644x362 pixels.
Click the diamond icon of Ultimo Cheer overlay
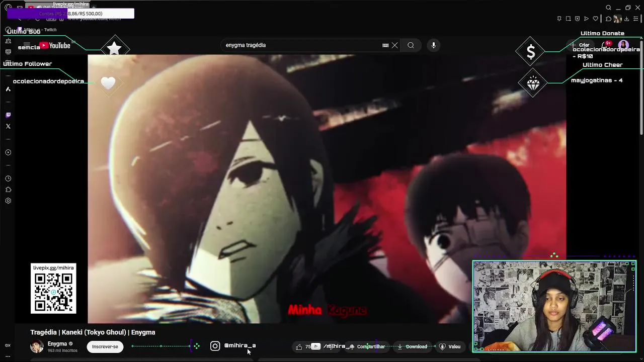point(533,83)
